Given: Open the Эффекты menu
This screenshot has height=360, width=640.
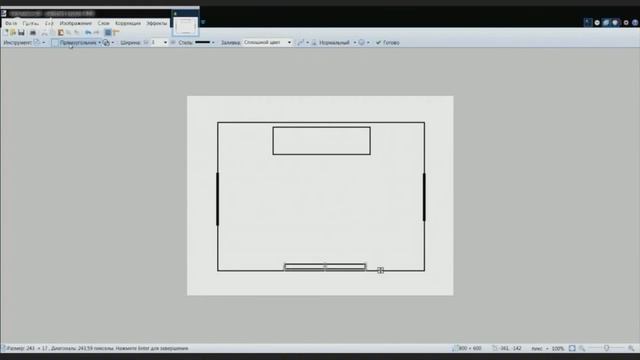Looking at the screenshot, I should pos(157,23).
